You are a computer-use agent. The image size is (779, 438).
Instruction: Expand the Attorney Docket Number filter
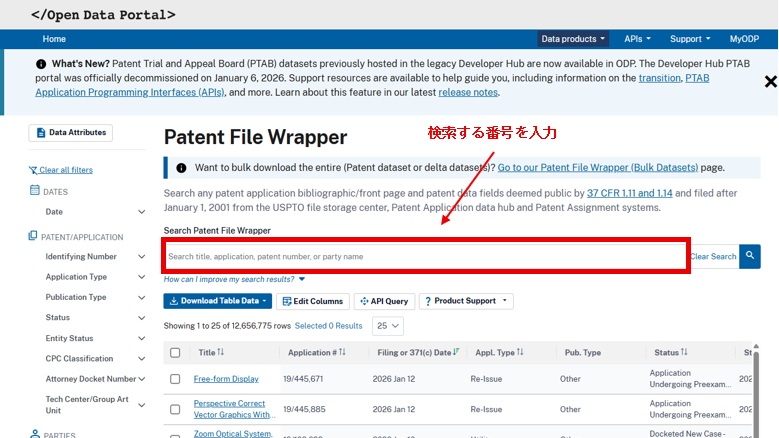[x=141, y=379]
